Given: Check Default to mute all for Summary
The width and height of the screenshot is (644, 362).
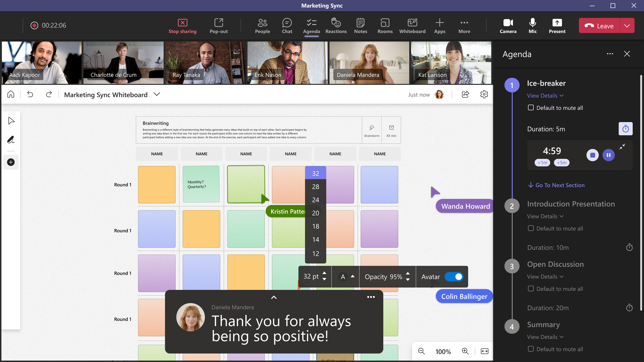Looking at the screenshot, I should coord(531,349).
